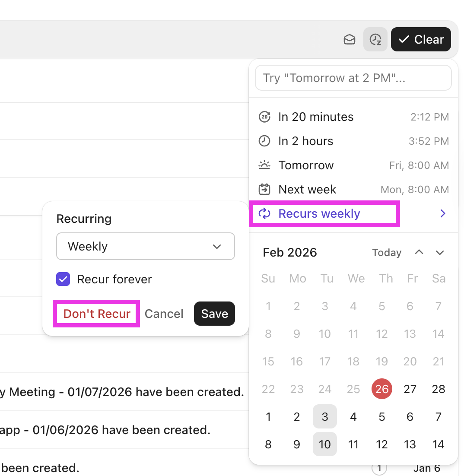Open the Weekly recurrence dropdown
This screenshot has height=476, width=464.
(146, 247)
